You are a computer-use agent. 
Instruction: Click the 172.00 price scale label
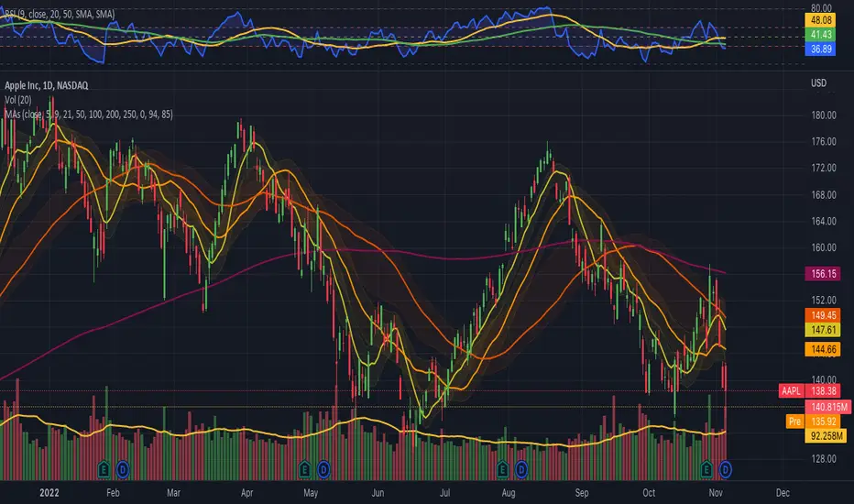click(x=824, y=168)
